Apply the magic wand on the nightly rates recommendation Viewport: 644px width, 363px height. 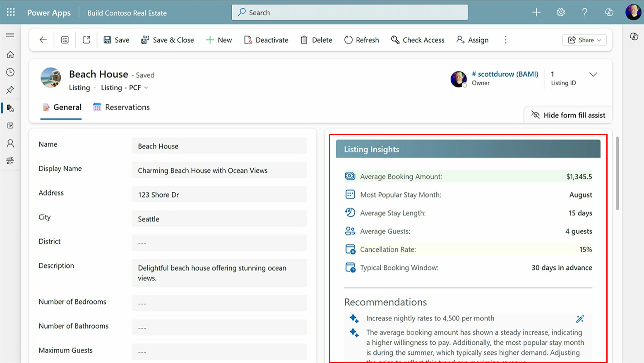point(579,318)
